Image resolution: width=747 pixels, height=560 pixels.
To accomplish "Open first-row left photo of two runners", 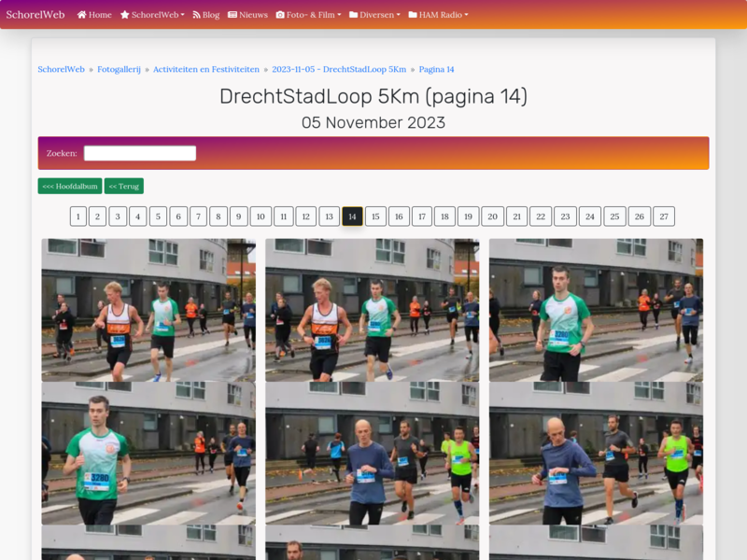I will pyautogui.click(x=148, y=310).
